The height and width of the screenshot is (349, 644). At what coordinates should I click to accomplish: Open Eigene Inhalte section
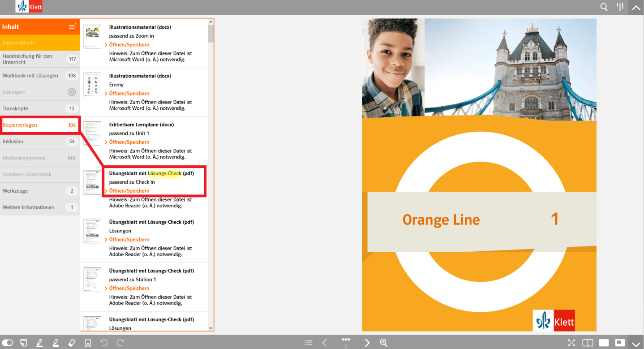[40, 43]
